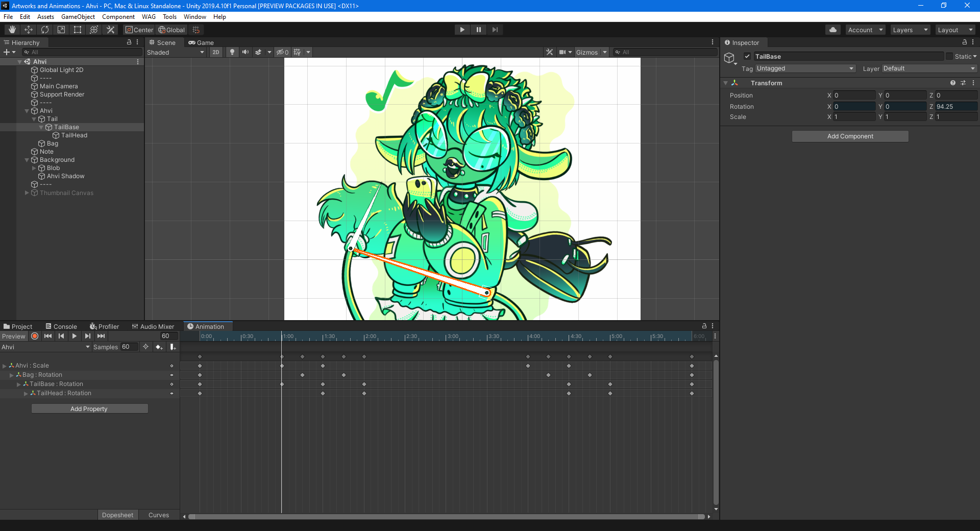Viewport: 980px width, 531px height.
Task: Toggle Global rotation mode button
Action: [x=171, y=30]
